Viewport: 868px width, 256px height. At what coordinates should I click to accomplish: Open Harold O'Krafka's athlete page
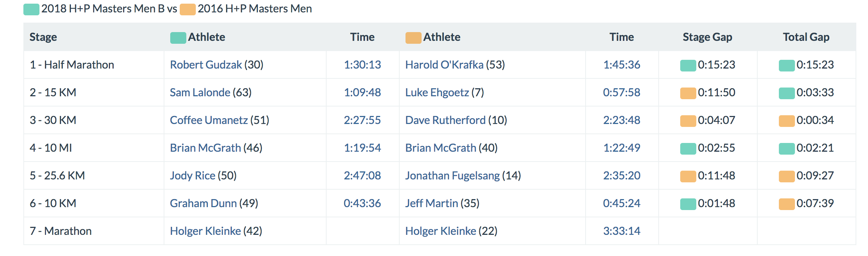pyautogui.click(x=444, y=65)
